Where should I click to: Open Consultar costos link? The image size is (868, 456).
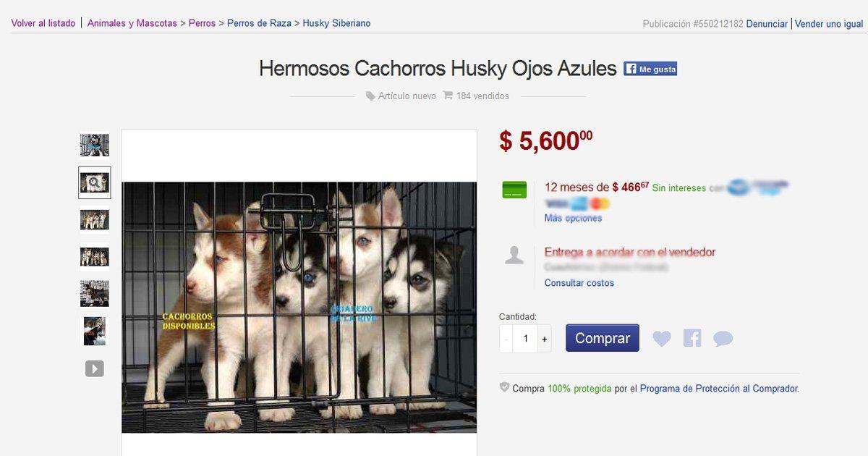pos(579,283)
